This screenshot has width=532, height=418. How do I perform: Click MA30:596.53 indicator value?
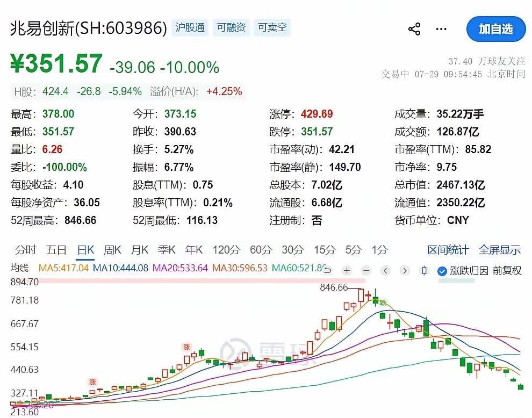click(x=240, y=268)
